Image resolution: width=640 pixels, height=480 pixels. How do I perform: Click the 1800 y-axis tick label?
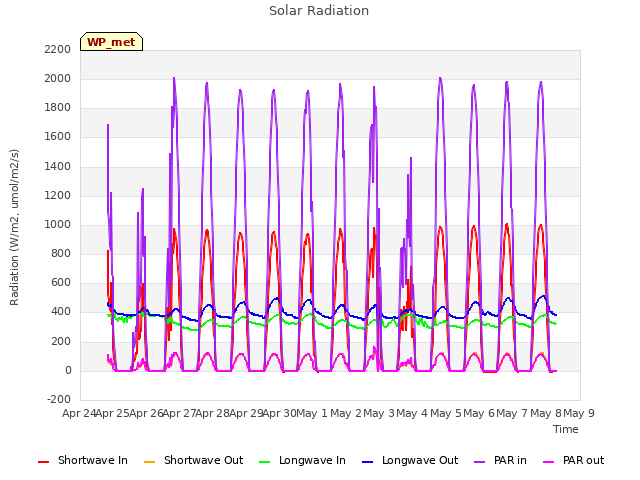pos(58,108)
